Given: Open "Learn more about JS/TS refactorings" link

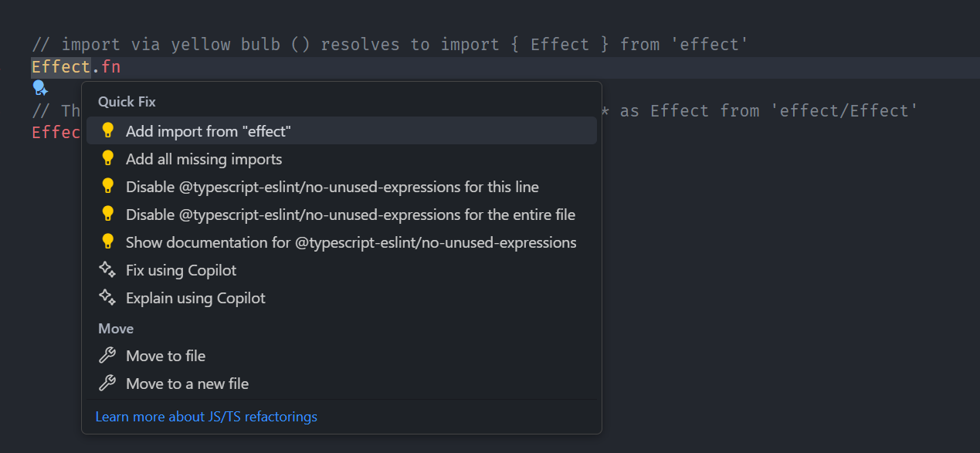Looking at the screenshot, I should [x=206, y=417].
